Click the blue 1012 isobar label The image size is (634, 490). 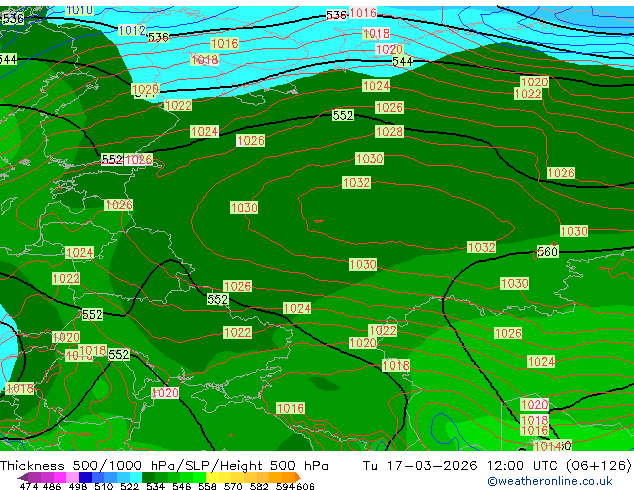[x=132, y=30]
